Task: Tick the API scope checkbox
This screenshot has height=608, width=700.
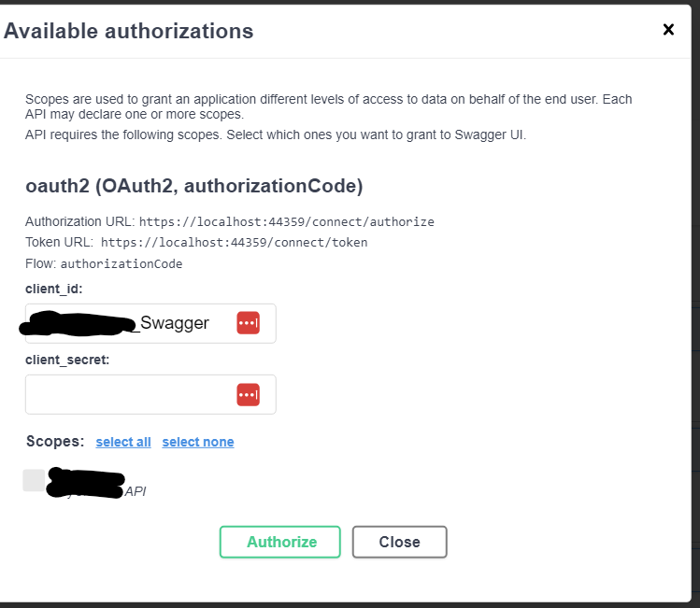Action: 34,480
